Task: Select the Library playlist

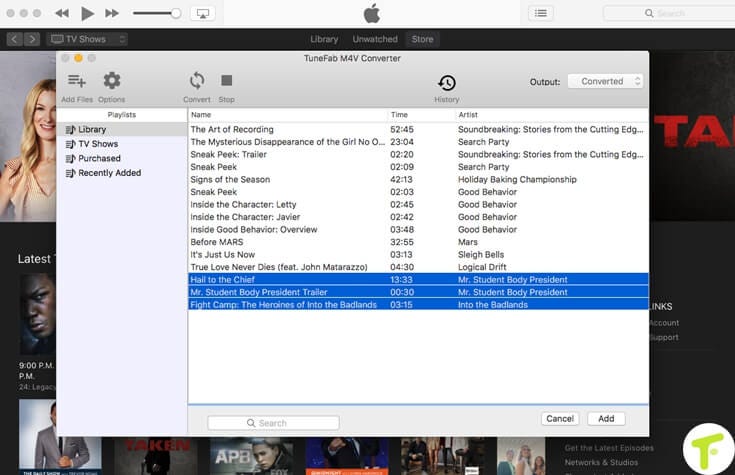Action: coord(122,129)
